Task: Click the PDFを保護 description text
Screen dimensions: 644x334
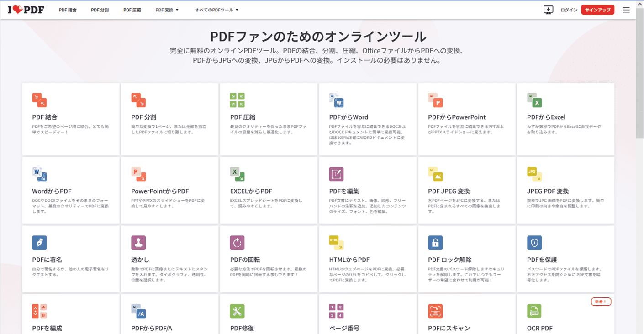Action: click(x=565, y=275)
